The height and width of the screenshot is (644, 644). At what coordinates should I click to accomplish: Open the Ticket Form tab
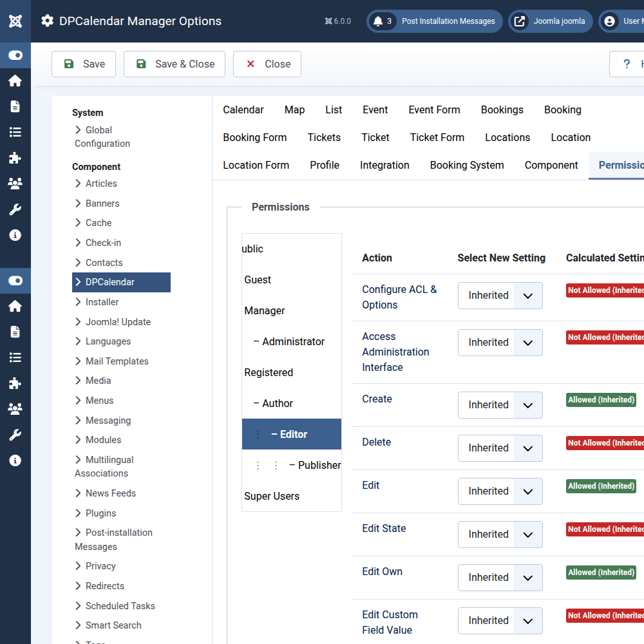tap(437, 137)
